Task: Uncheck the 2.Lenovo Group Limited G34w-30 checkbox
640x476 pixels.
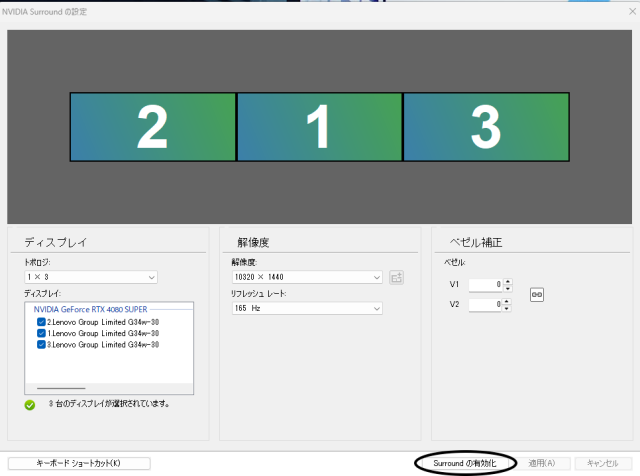Action: 41,322
